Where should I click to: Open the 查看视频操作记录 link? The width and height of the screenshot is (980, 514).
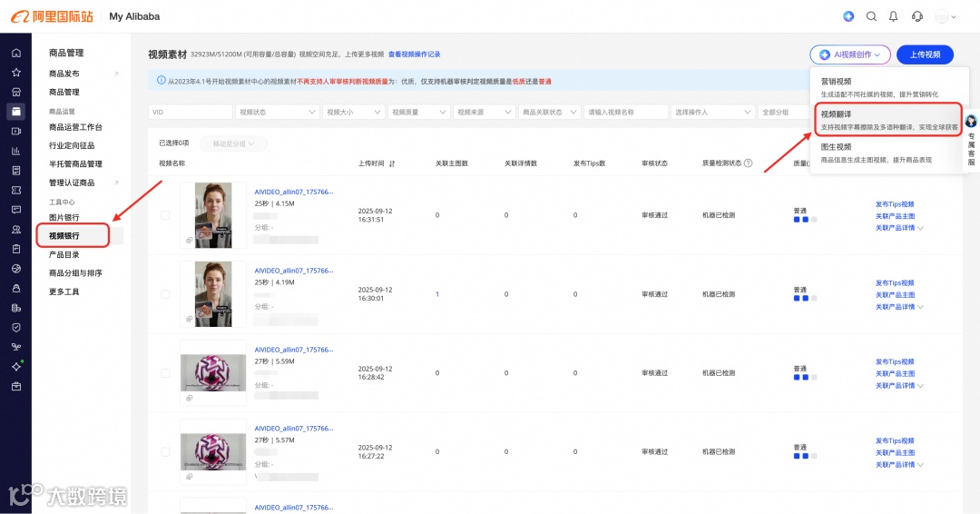pyautogui.click(x=415, y=54)
